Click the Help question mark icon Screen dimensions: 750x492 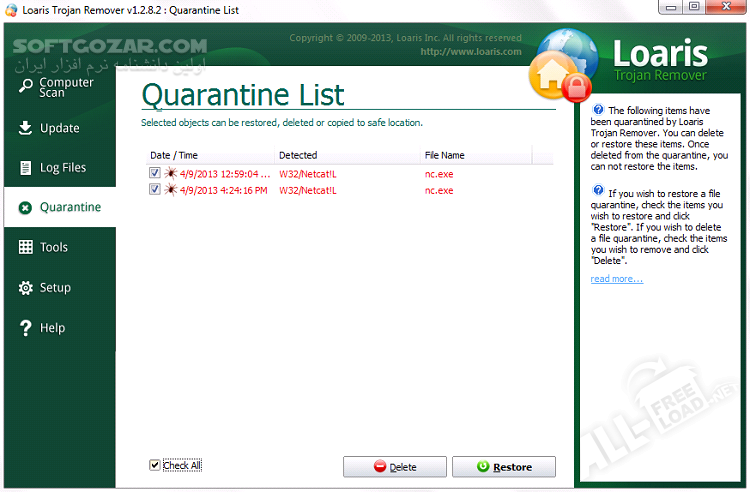click(x=25, y=328)
